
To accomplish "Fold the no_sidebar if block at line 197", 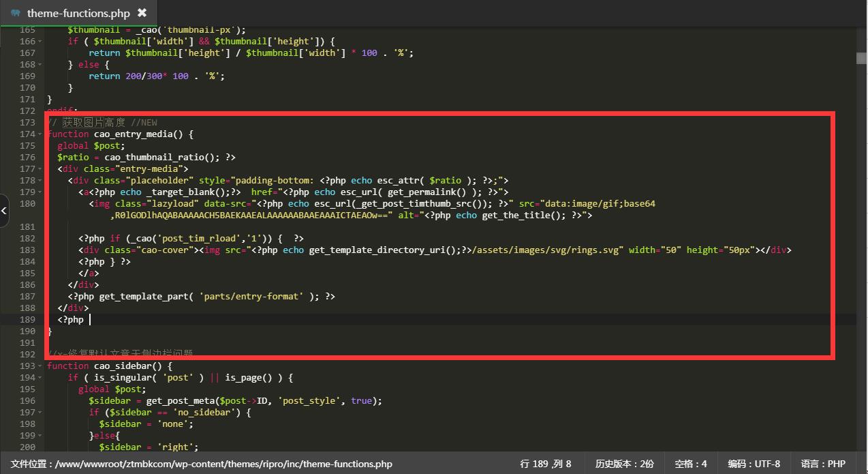I will pyautogui.click(x=40, y=413).
